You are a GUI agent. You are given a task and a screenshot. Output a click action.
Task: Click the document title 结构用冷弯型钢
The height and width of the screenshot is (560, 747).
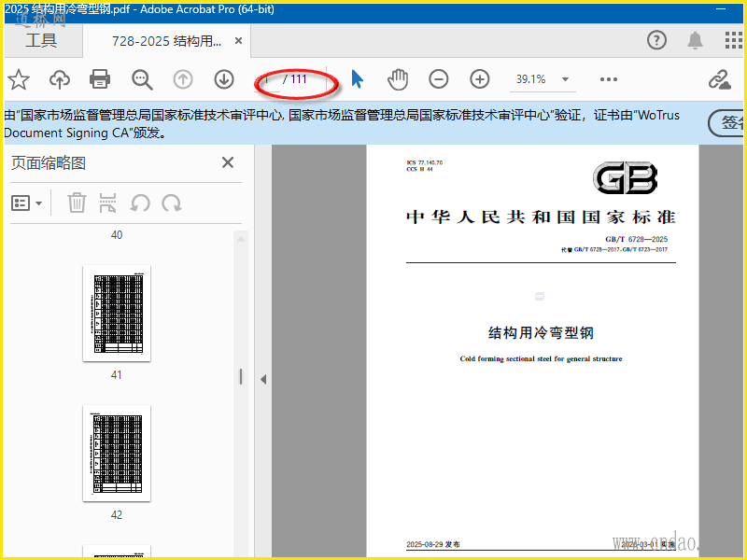[541, 333]
